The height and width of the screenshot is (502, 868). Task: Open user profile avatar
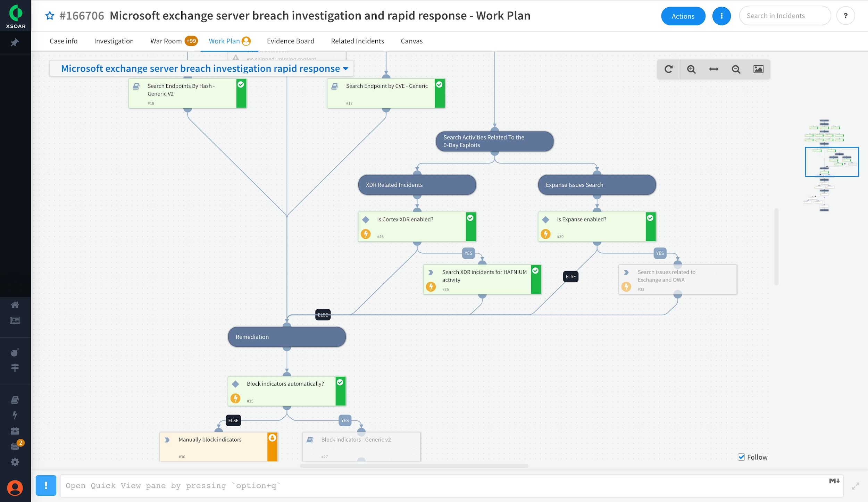point(15,488)
